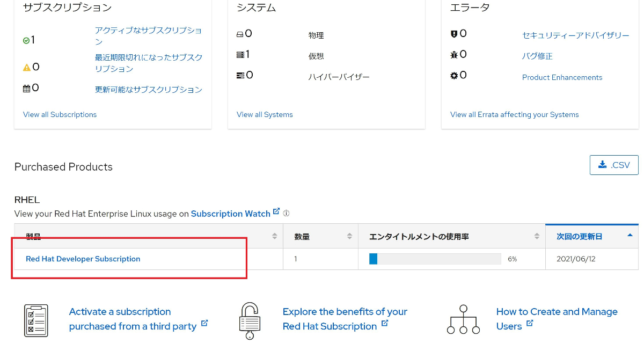This screenshot has width=644, height=358.
Task: Click the security advisory shield icon
Action: [x=454, y=34]
